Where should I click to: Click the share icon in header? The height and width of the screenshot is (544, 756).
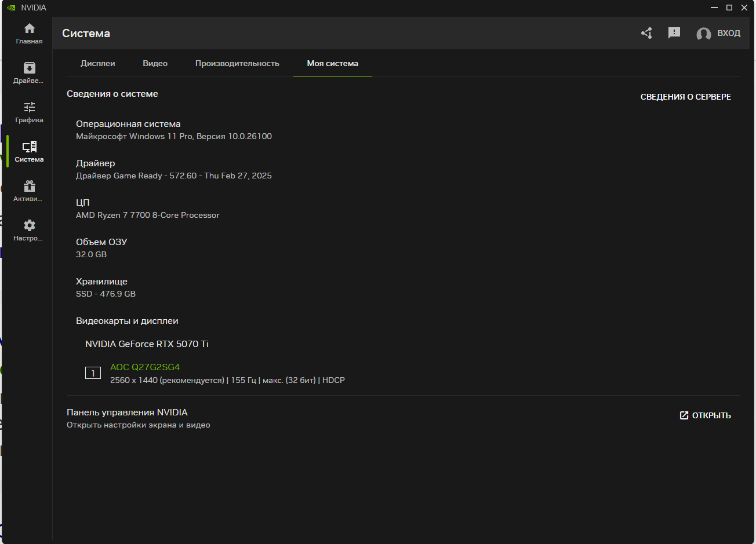(x=646, y=33)
